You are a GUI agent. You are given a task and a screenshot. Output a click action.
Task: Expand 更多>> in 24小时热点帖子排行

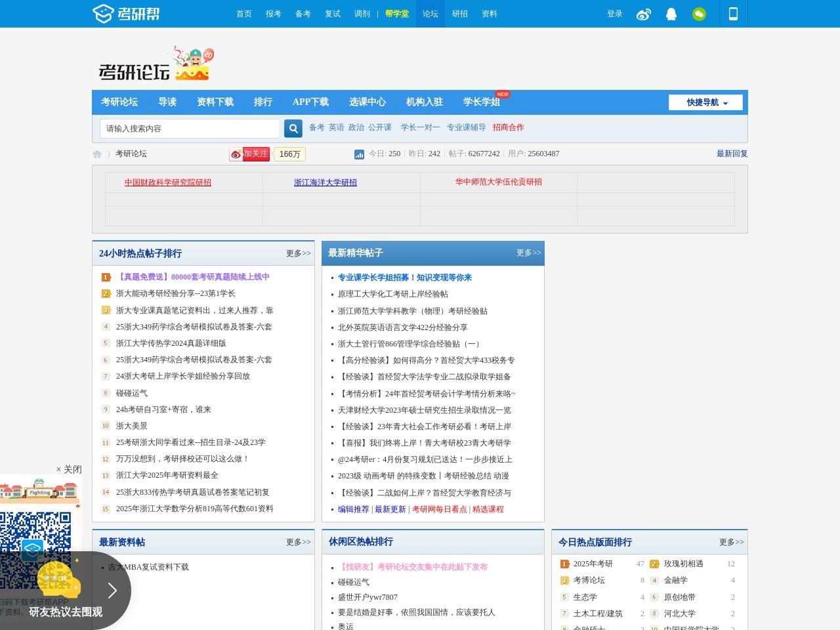298,253
